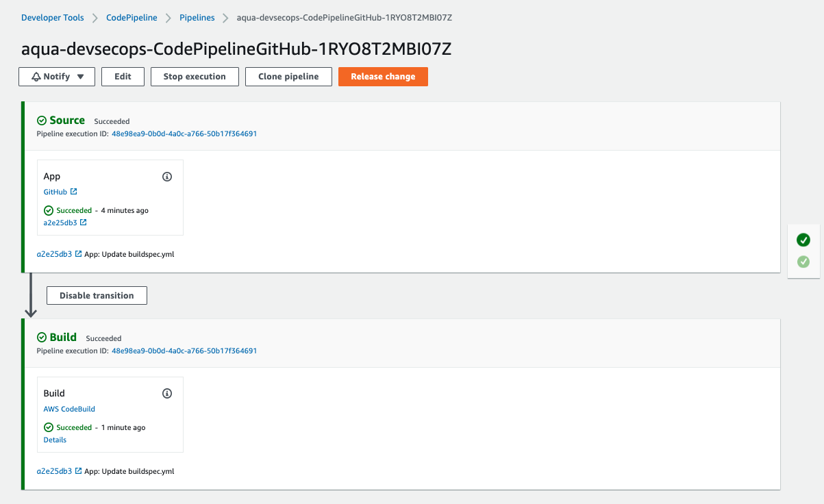Open Source stage pipeline execution ID link
Screen dimensions: 824x504
point(184,134)
